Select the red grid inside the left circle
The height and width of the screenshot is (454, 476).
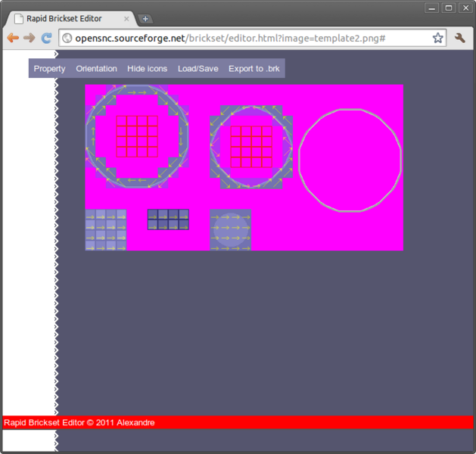click(137, 136)
